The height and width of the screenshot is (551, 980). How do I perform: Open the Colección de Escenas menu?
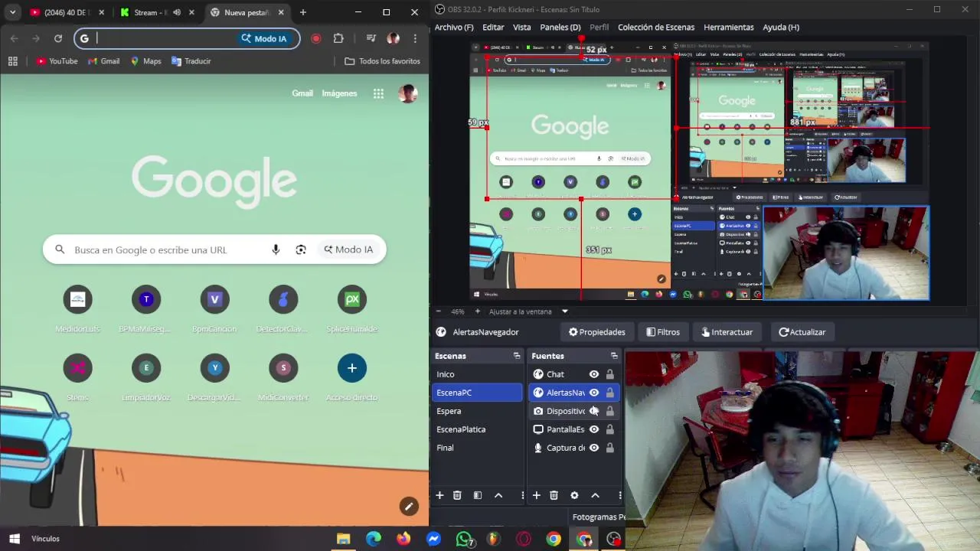point(656,27)
